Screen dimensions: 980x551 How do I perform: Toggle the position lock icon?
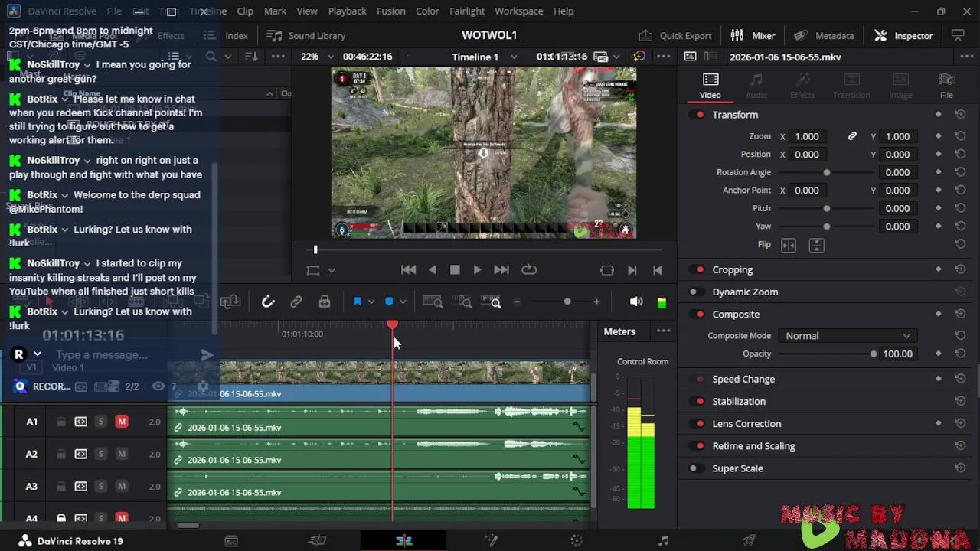coord(325,302)
